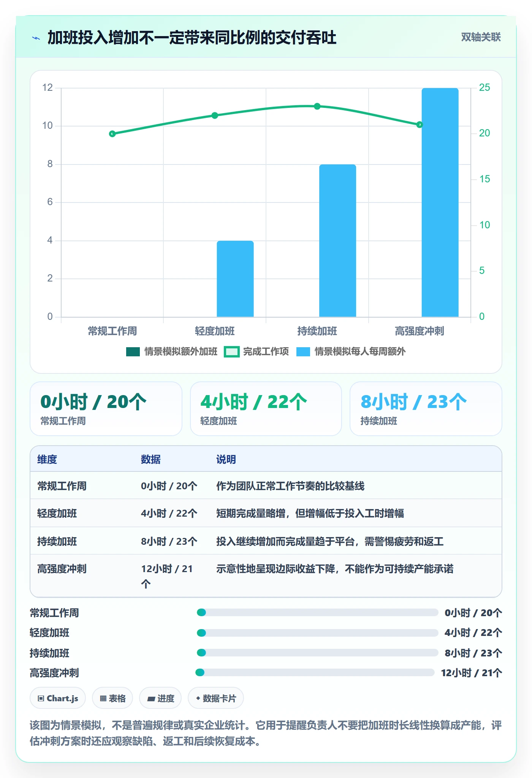Click the footer note beginning 该图为情景模拟
Viewport: 532px width, 778px height.
tap(266, 733)
